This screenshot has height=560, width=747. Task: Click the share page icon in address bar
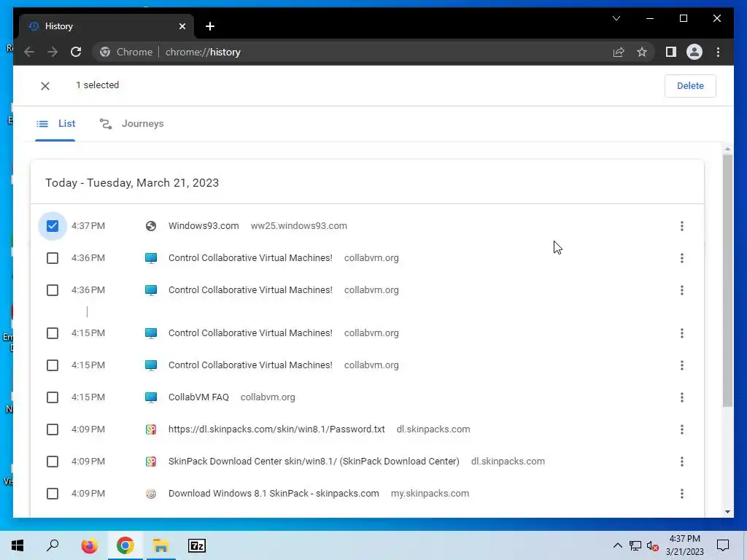click(x=619, y=52)
